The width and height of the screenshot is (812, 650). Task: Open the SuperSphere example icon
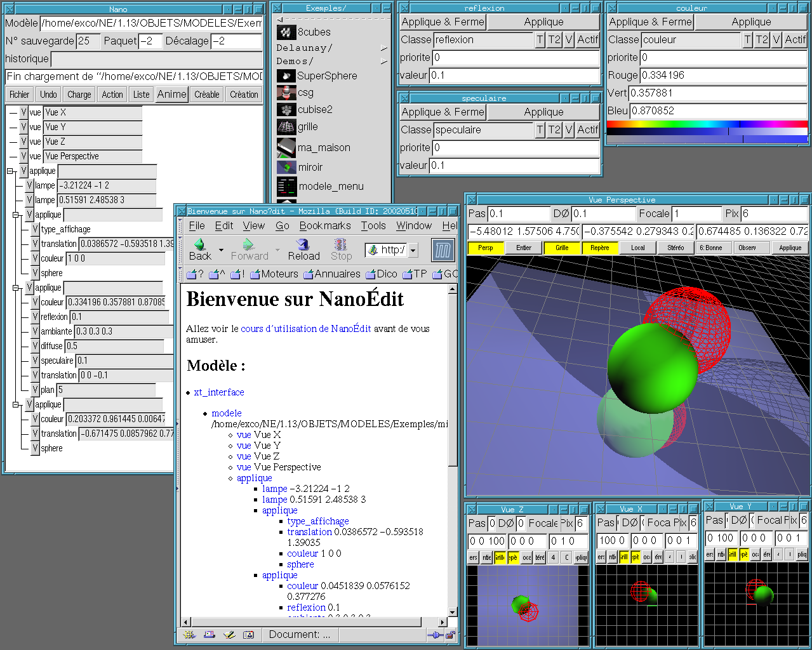click(x=286, y=76)
